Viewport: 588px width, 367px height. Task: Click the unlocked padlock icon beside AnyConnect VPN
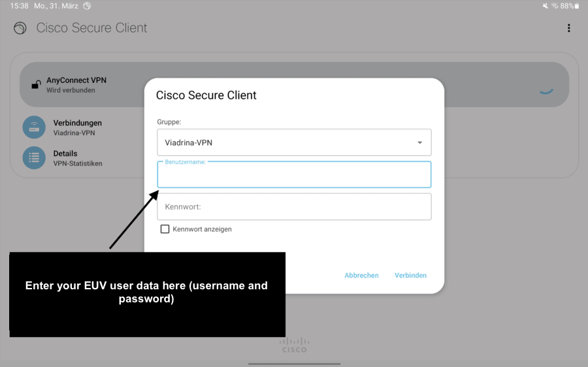[x=36, y=85]
